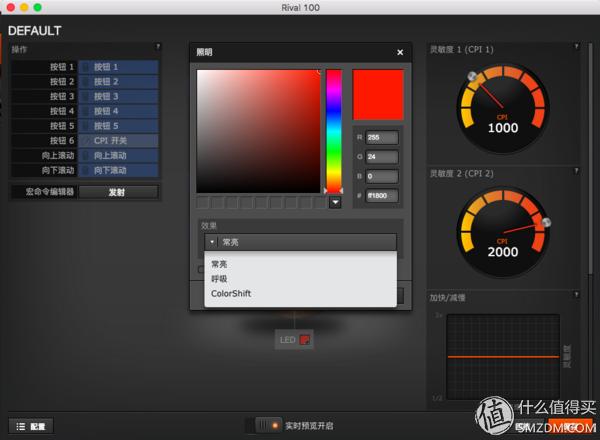The width and height of the screenshot is (600, 440).
Task: Click the B value field (0)
Action: [382, 176]
